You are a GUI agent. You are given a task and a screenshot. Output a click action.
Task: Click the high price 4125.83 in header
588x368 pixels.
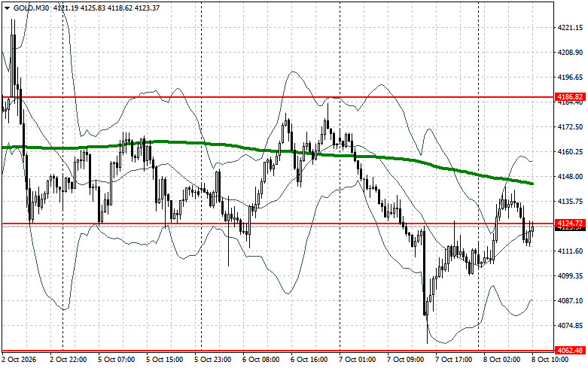coord(93,8)
